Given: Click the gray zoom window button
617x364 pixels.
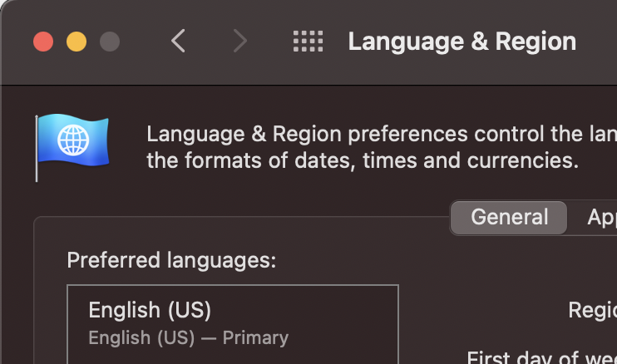Looking at the screenshot, I should (x=109, y=42).
